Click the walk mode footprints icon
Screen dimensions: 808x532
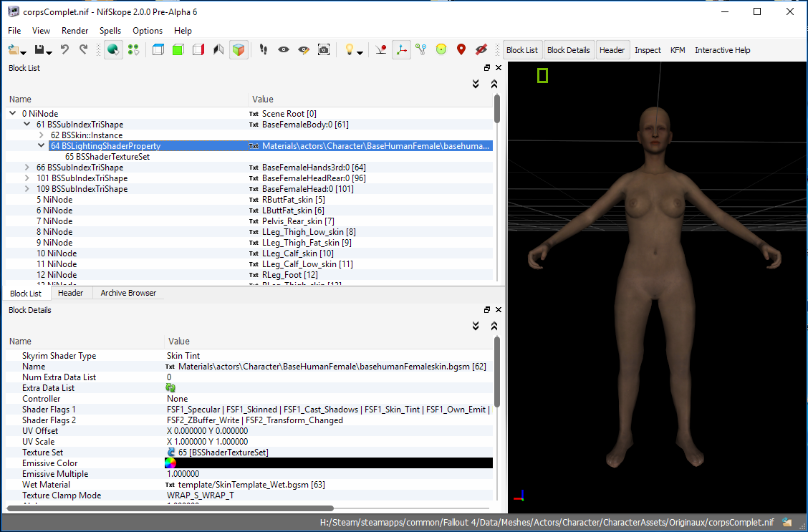(264, 50)
